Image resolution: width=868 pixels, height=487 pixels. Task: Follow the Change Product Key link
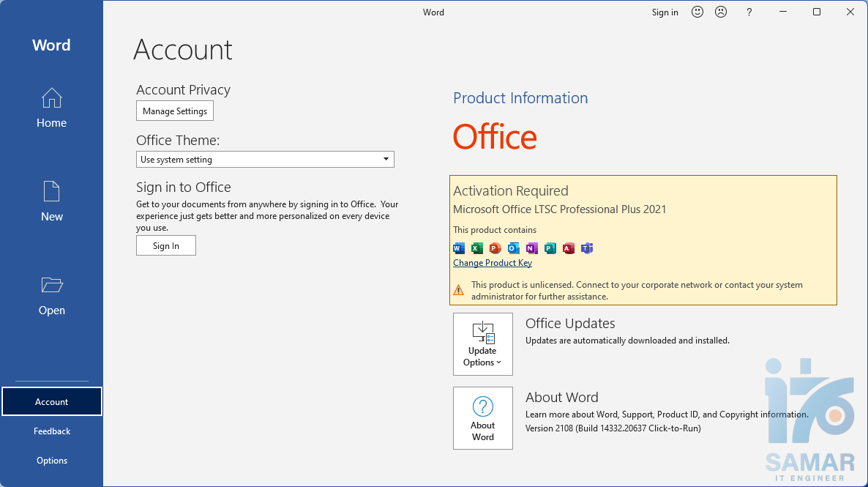[493, 263]
